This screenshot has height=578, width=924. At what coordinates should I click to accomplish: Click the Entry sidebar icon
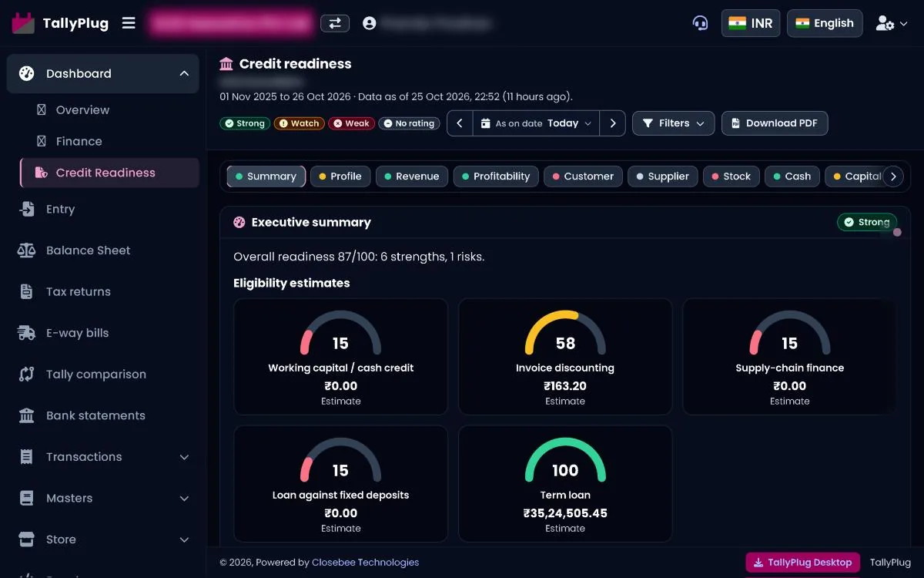[x=26, y=209]
